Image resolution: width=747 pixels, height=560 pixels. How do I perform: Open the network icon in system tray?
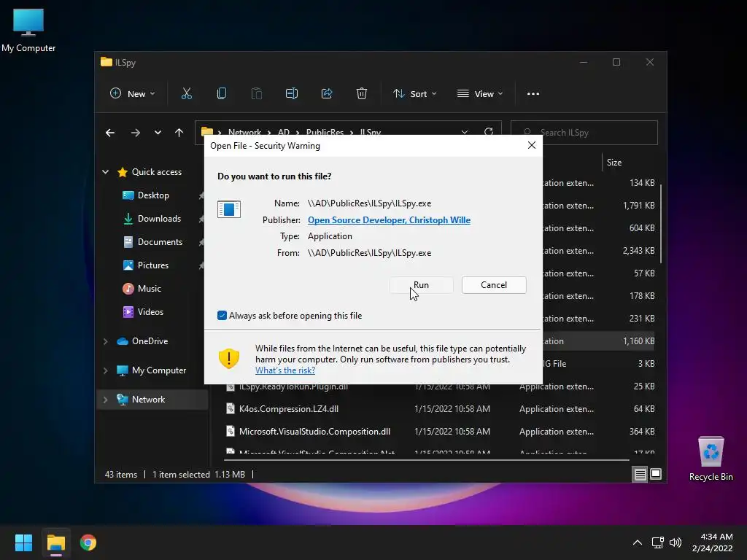[x=658, y=542]
